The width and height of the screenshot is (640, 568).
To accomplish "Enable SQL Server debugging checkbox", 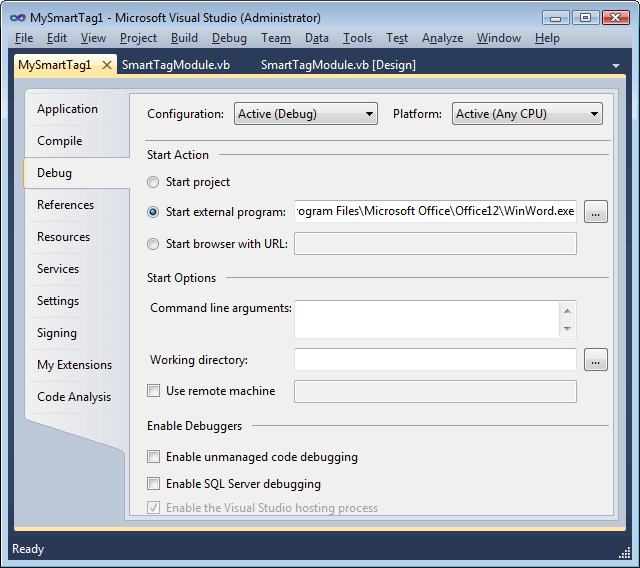I will click(153, 484).
